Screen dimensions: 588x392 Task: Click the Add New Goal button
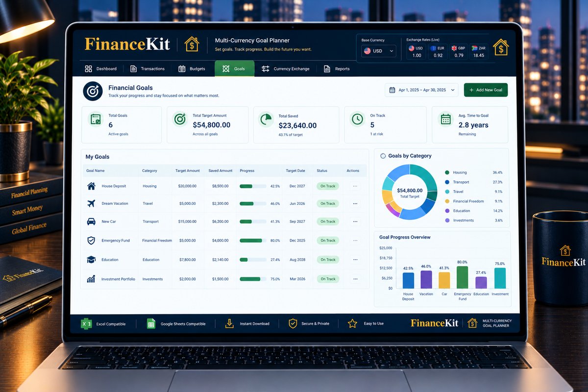486,90
